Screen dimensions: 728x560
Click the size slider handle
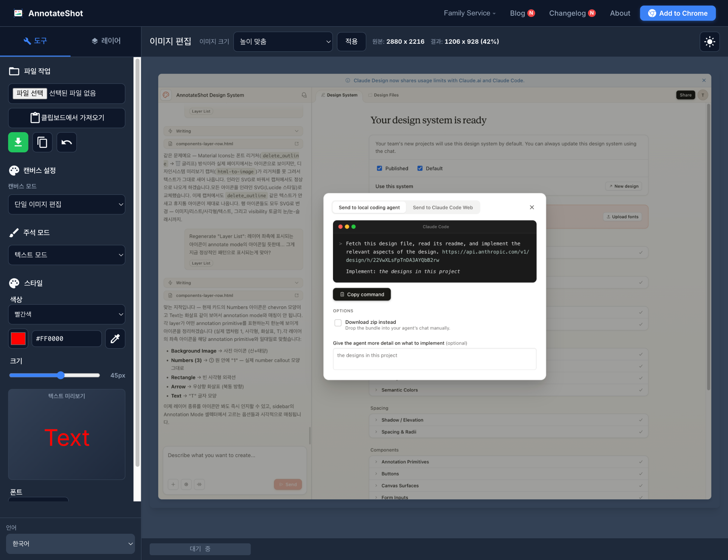(x=60, y=375)
